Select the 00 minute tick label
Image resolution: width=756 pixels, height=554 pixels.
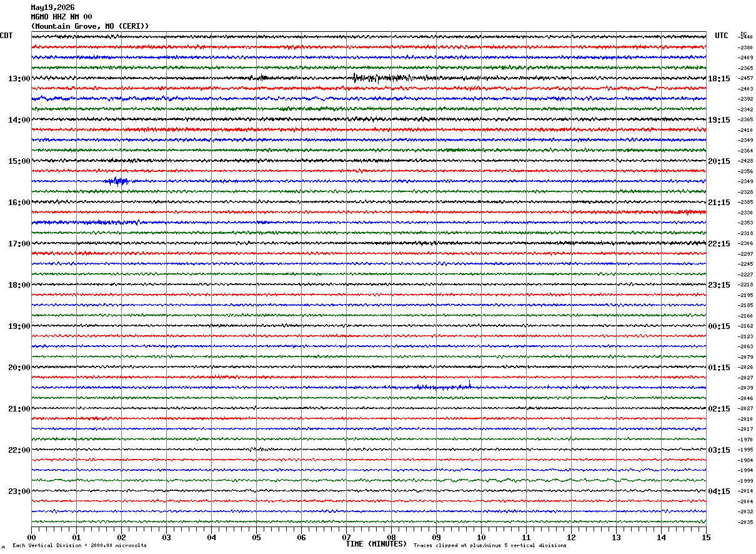31,537
